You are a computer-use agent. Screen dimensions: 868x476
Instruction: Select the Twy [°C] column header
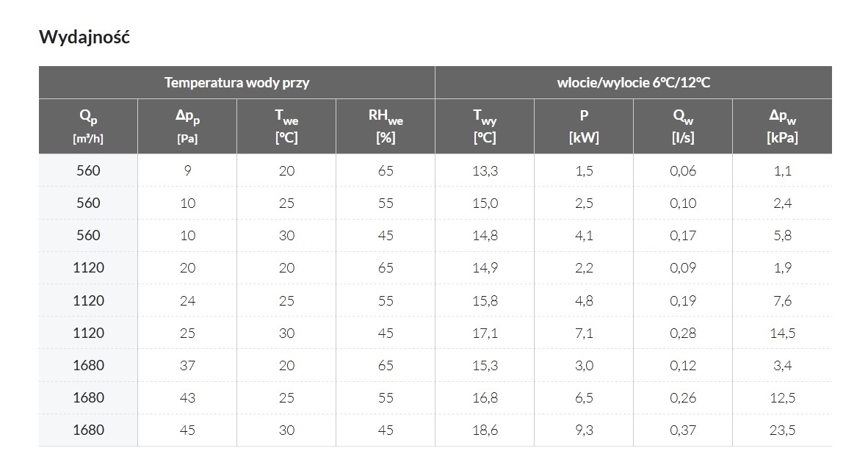pos(485,126)
